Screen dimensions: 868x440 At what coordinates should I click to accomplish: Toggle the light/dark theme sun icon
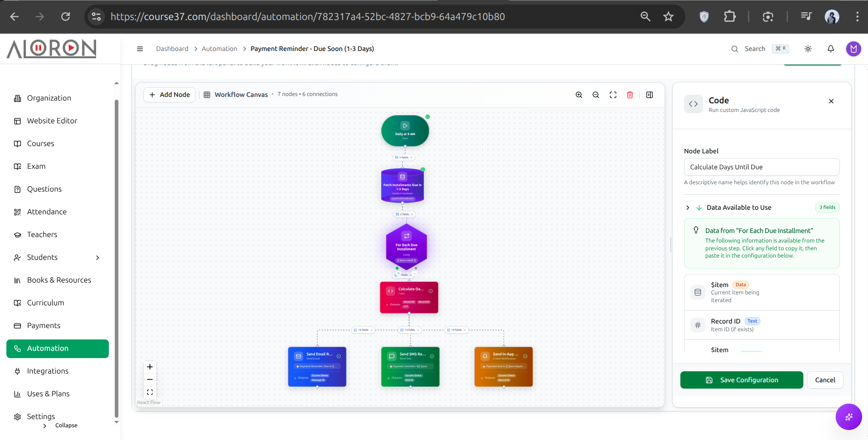click(808, 49)
